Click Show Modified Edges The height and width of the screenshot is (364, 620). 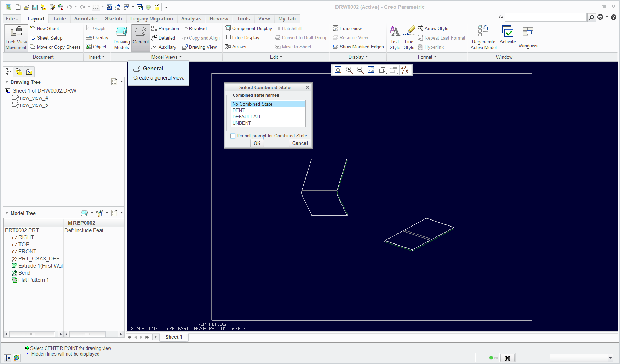(x=358, y=47)
